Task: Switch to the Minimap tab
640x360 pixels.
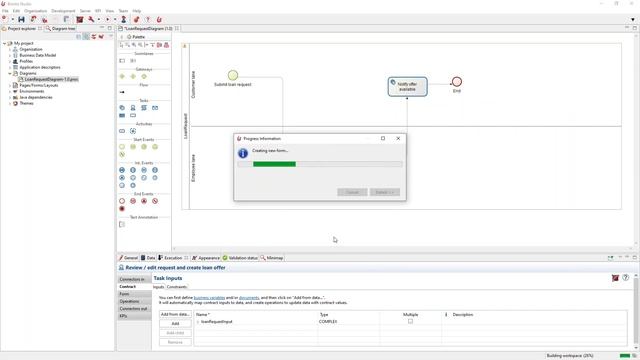Action: tap(272, 258)
